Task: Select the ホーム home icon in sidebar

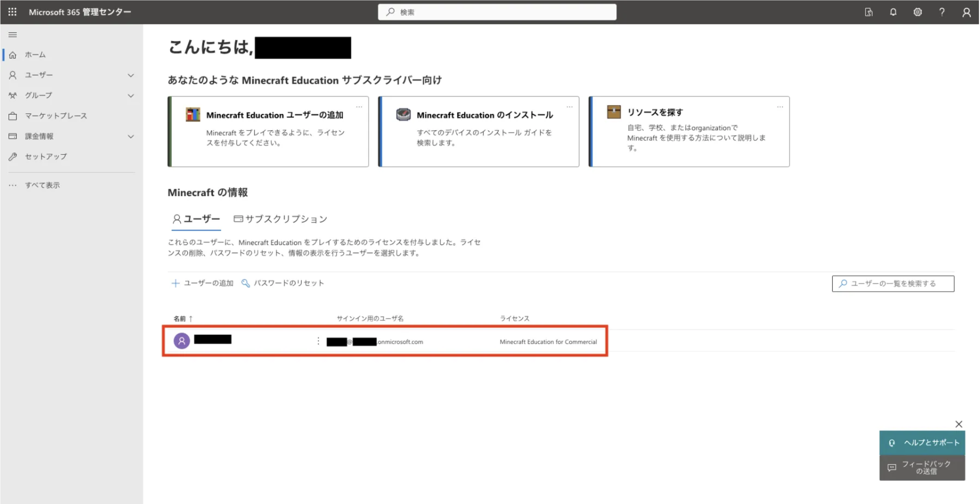Action: click(13, 55)
